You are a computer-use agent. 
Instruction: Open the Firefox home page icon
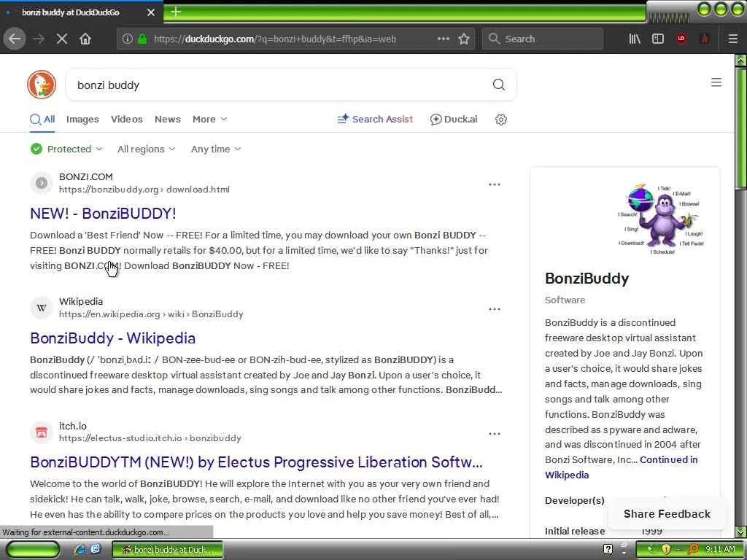[x=85, y=39]
